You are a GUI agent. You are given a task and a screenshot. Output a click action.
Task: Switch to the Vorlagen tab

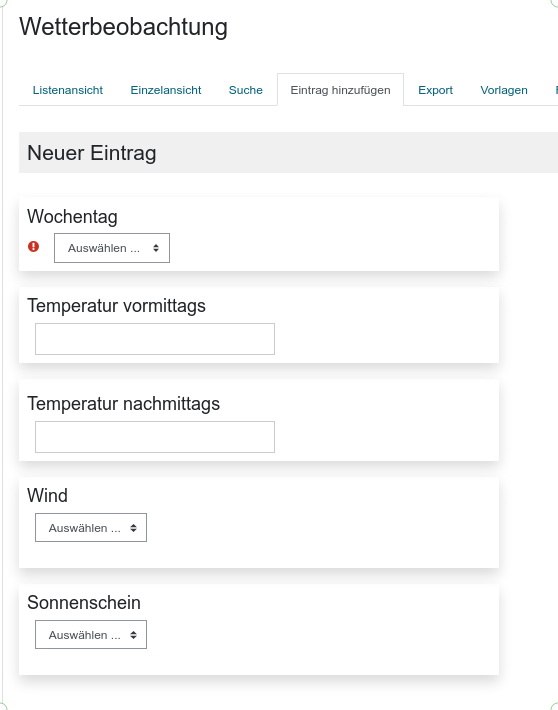[x=504, y=90]
